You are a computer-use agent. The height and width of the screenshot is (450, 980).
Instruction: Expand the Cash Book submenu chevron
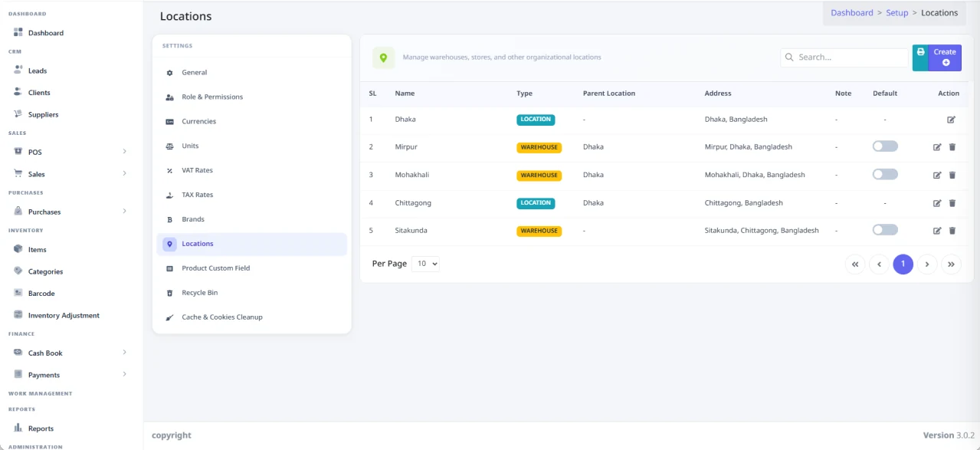click(124, 352)
